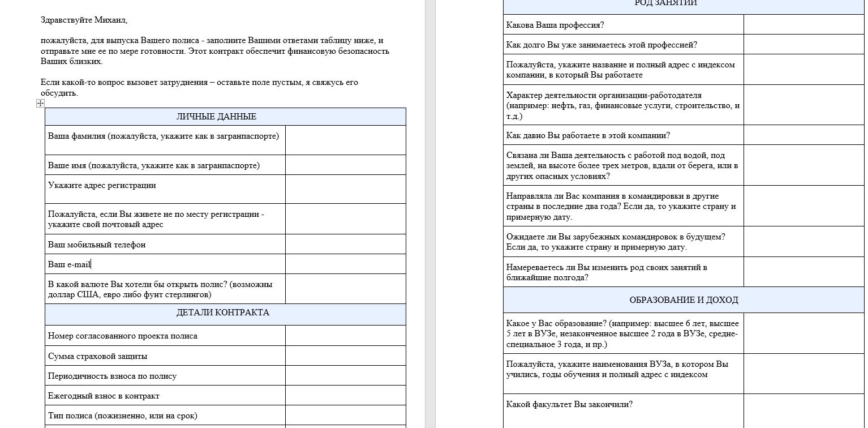
Task: Click the 'Ежегодный взнос в контракт' cell
Action: point(165,395)
